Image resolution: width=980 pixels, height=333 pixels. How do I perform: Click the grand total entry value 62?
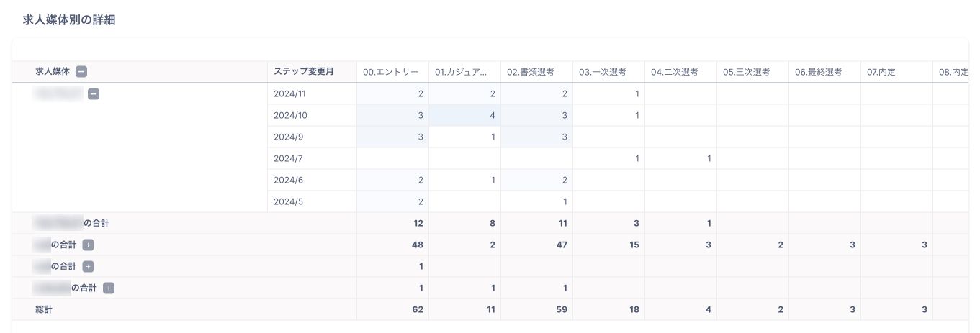point(418,309)
